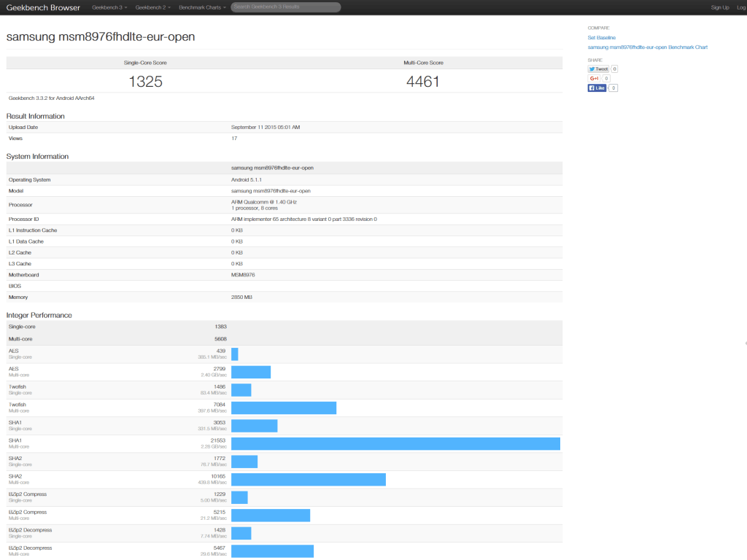Click Sign Up in the top bar
The image size is (747, 560).
(x=719, y=7)
